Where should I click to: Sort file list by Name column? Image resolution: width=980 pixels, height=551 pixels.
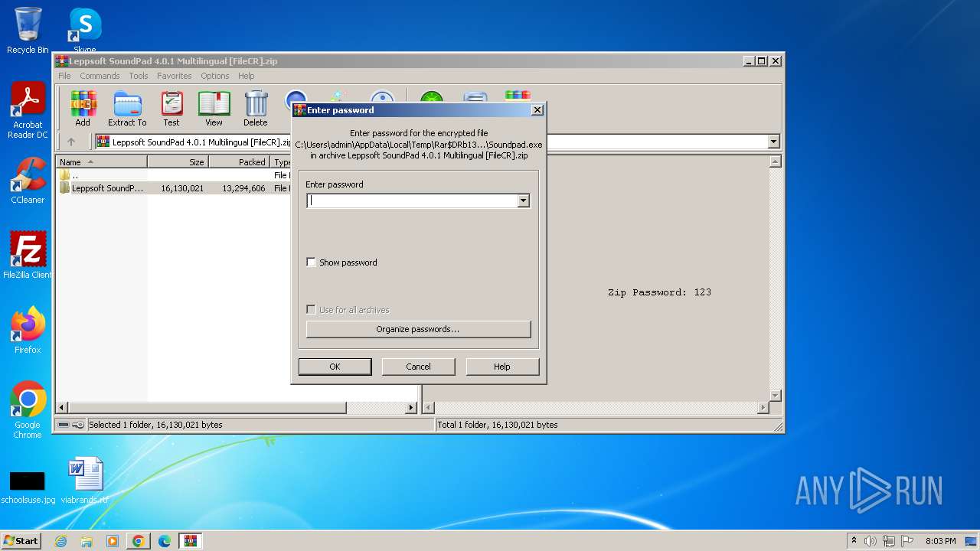tap(102, 162)
